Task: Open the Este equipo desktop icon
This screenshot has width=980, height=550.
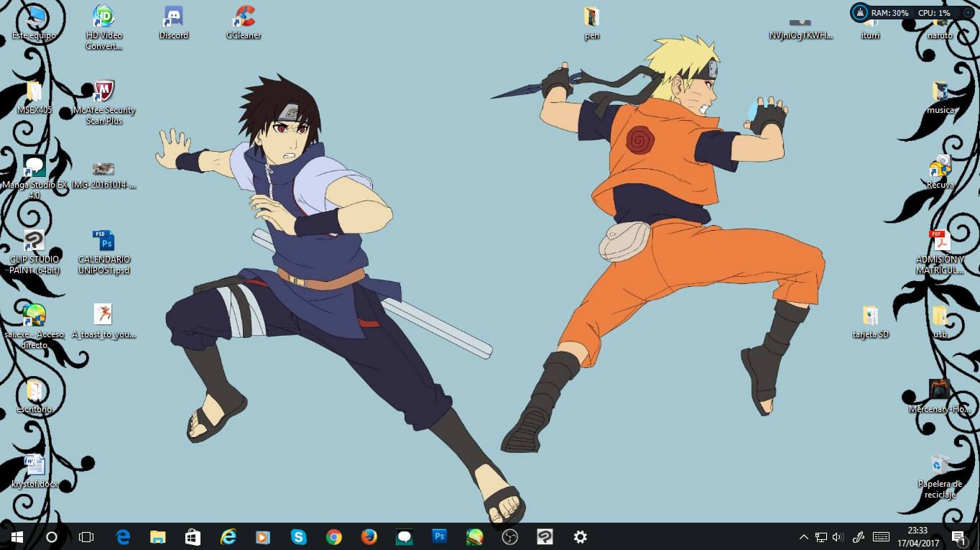Action: (x=34, y=22)
